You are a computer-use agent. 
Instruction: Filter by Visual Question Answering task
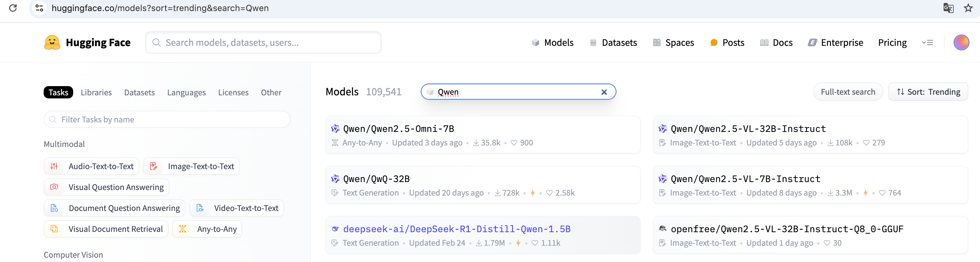coord(107,187)
